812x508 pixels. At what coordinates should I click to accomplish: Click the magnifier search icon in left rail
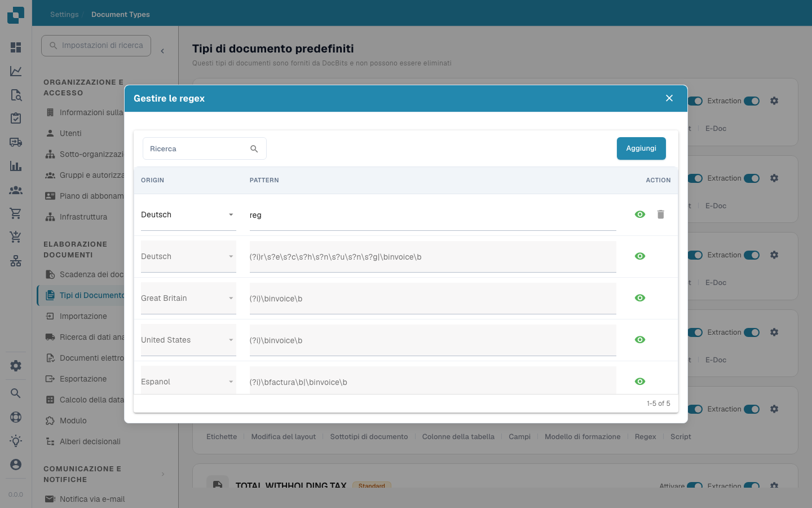click(x=16, y=393)
